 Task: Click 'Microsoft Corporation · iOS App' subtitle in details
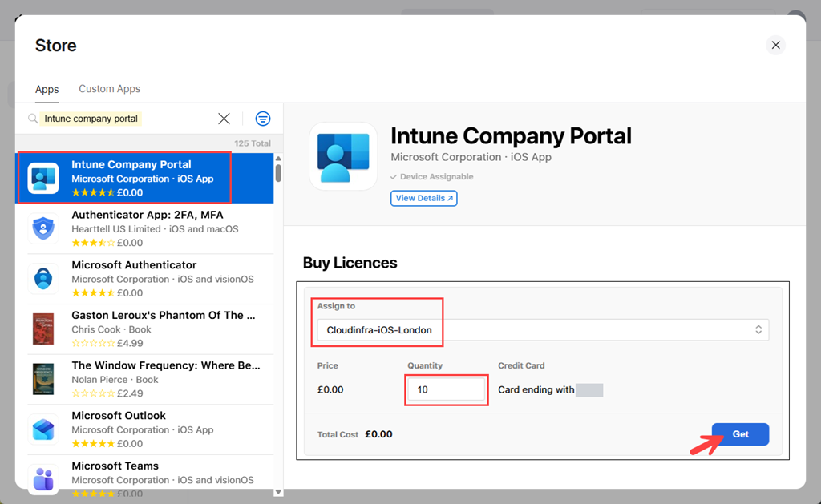tap(471, 157)
